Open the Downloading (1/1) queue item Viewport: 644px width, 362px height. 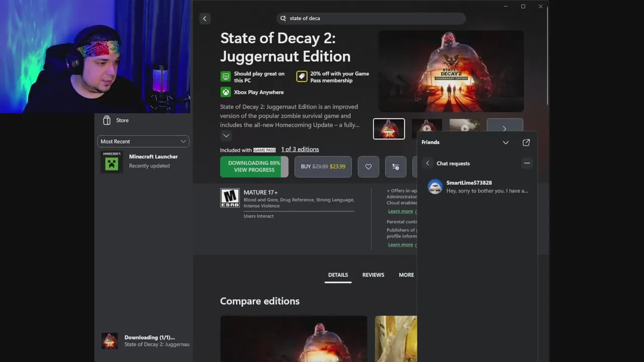[x=145, y=341]
